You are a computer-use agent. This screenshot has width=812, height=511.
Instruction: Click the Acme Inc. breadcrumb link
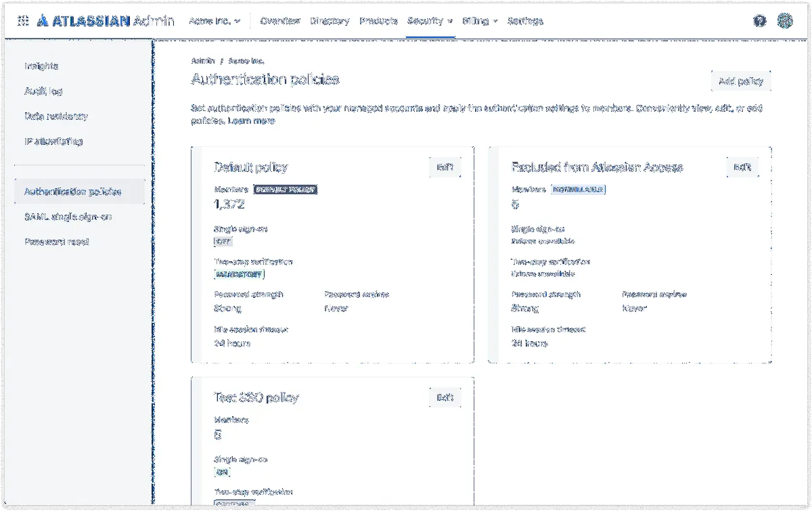click(246, 61)
